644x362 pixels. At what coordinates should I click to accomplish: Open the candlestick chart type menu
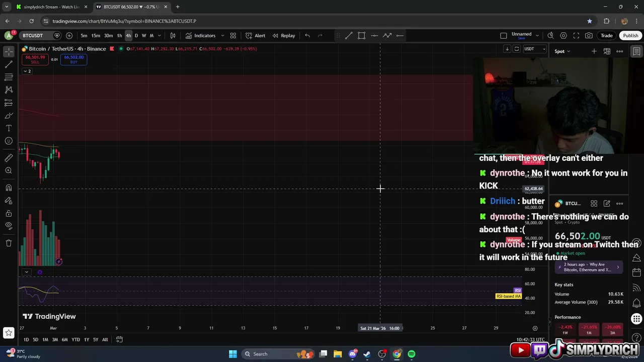coord(173,36)
